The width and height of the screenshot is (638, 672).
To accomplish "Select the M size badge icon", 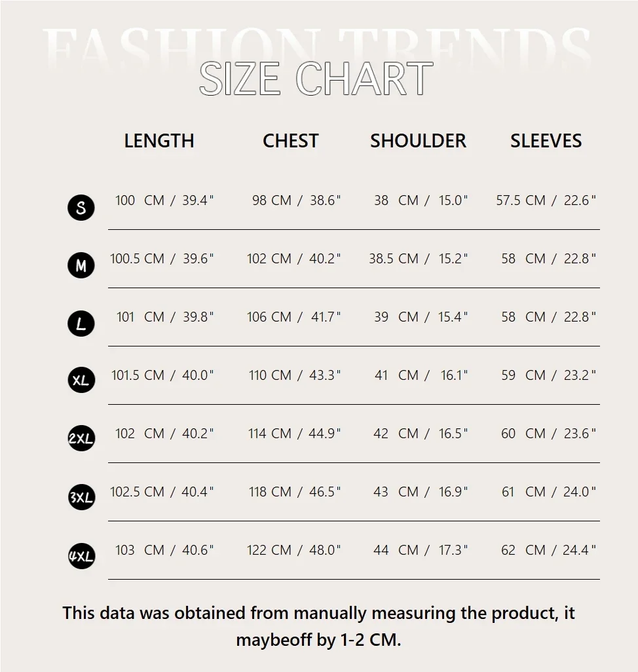I will 81,265.
